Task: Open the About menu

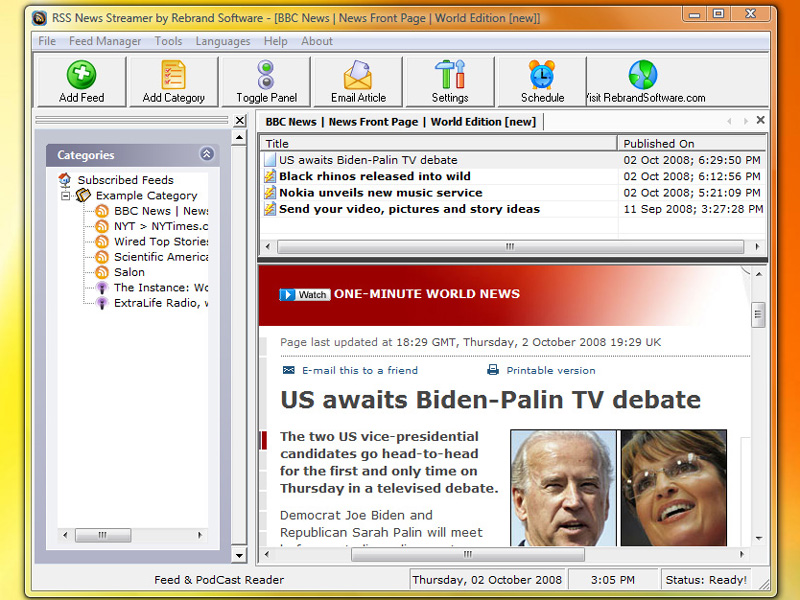Action: point(317,41)
